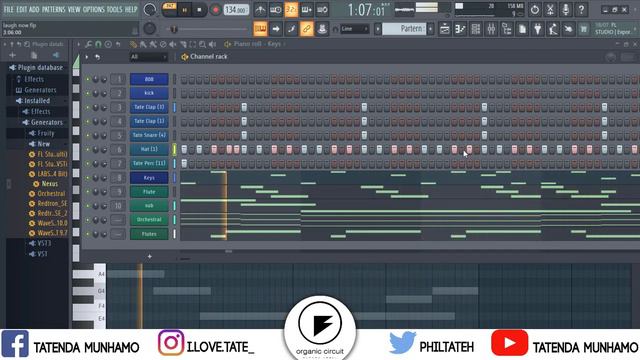
Task: Toggle the highlighted typing keyboard icon
Action: pos(260,29)
